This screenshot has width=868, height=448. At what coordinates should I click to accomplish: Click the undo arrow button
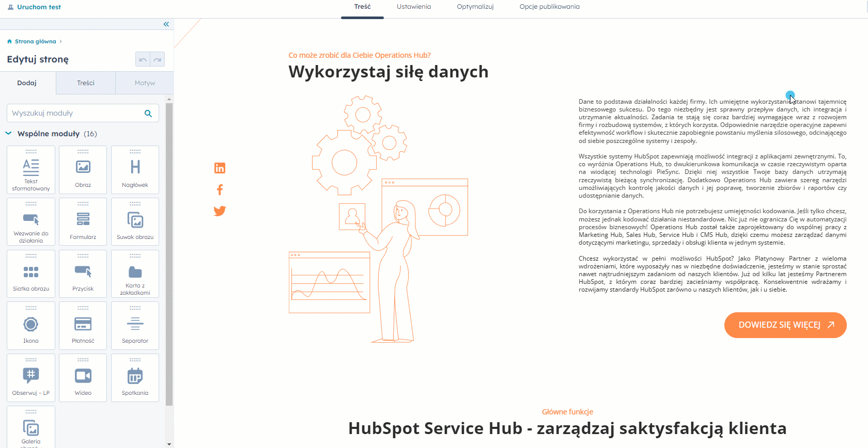143,59
